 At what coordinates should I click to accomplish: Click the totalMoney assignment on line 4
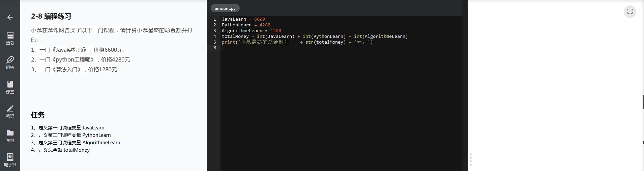click(x=314, y=36)
